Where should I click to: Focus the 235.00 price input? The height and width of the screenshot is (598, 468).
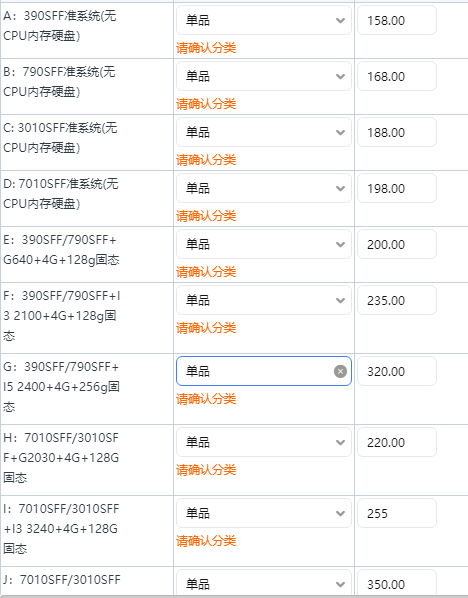(397, 301)
